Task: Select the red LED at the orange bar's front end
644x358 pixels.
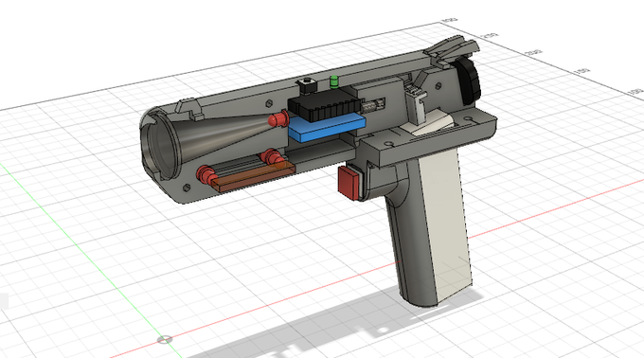Action: click(206, 174)
